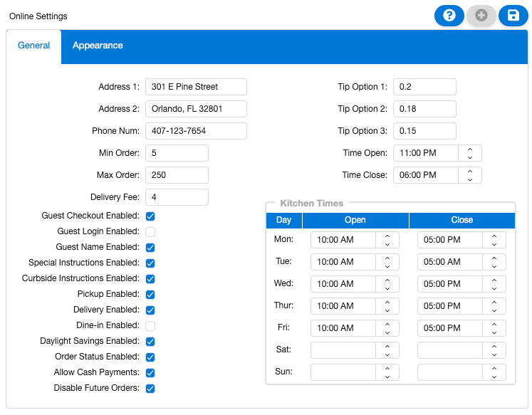Click the save floppy disk icon
Image resolution: width=532 pixels, height=415 pixels.
point(513,15)
